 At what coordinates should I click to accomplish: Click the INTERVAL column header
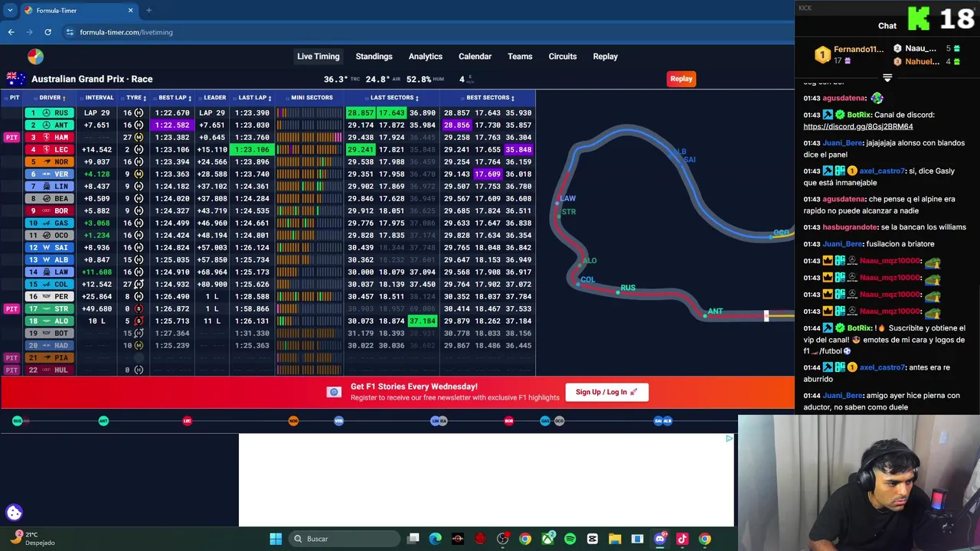point(99,98)
